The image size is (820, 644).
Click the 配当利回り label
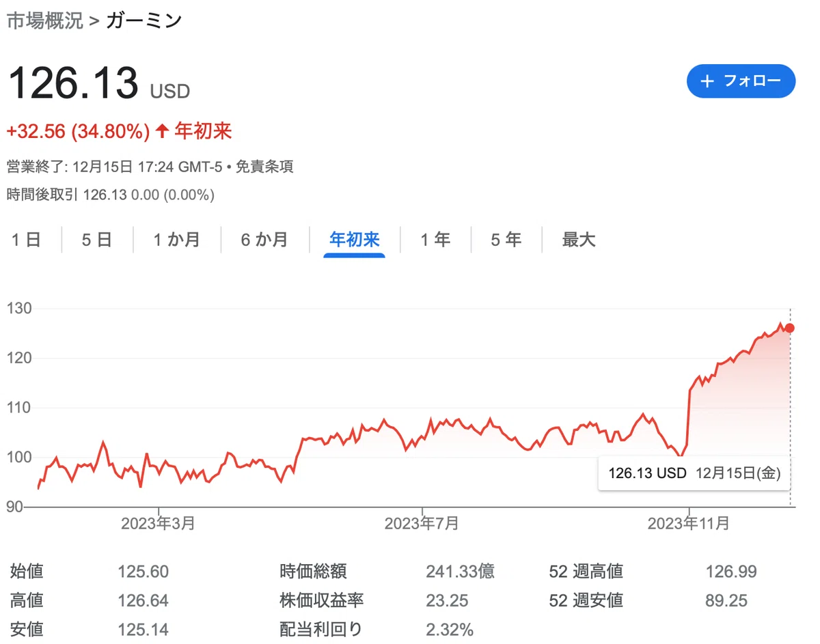pos(321,629)
